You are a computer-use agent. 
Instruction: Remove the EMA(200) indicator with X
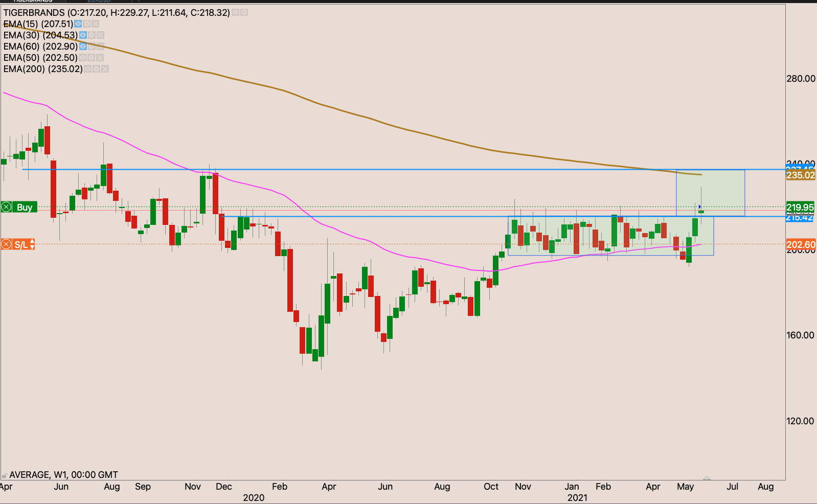pyautogui.click(x=105, y=69)
